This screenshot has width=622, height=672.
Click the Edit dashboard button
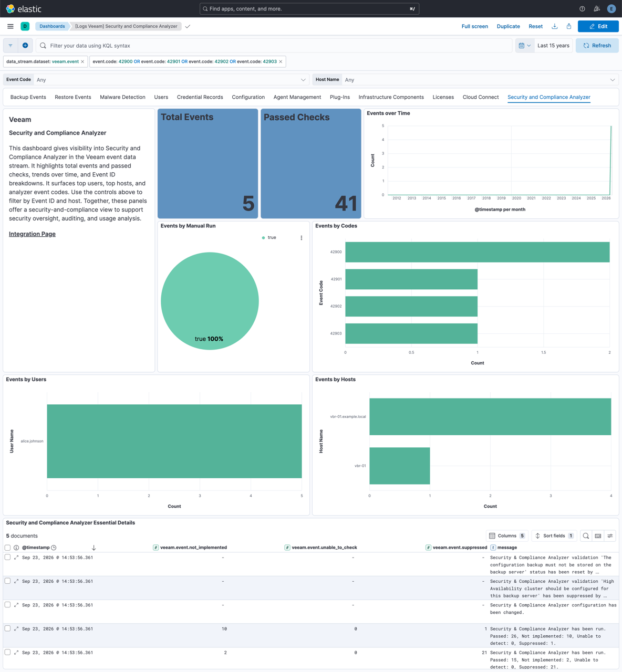[x=598, y=26]
